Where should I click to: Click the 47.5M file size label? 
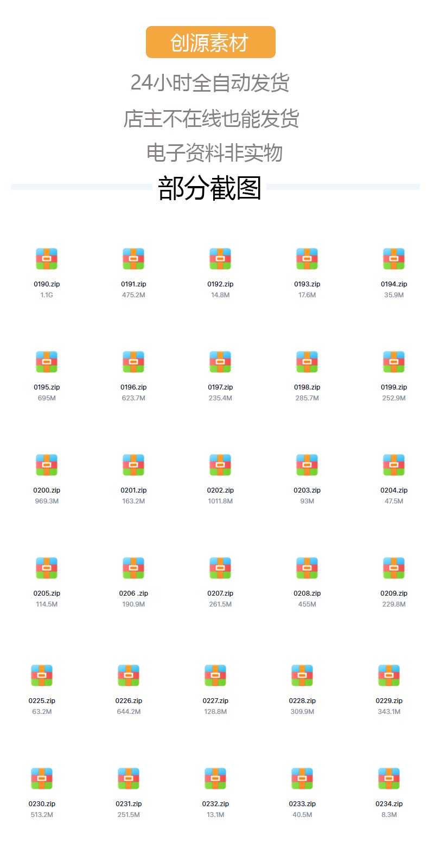[394, 501]
